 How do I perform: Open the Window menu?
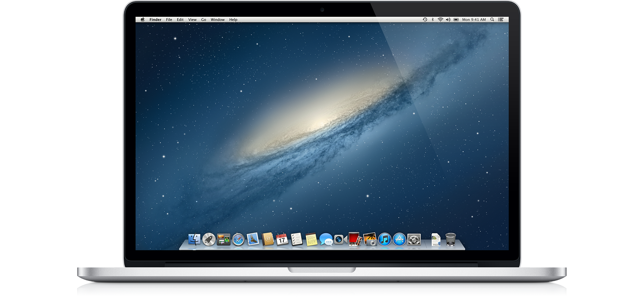pyautogui.click(x=218, y=20)
